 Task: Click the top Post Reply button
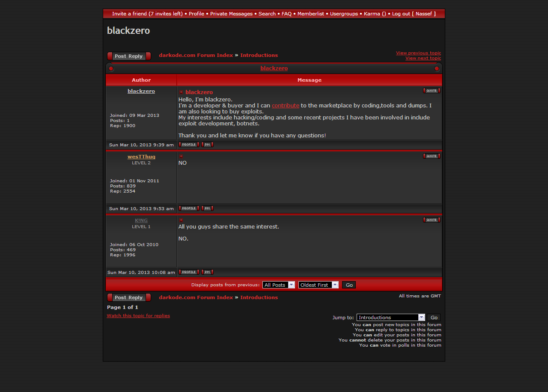pos(129,56)
